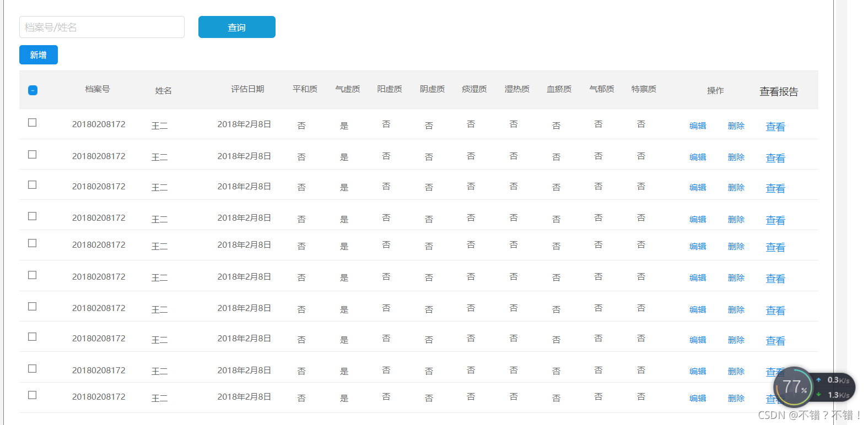Image resolution: width=868 pixels, height=425 pixels.
Task: Click the 血瘀质 column header
Action: tap(559, 89)
